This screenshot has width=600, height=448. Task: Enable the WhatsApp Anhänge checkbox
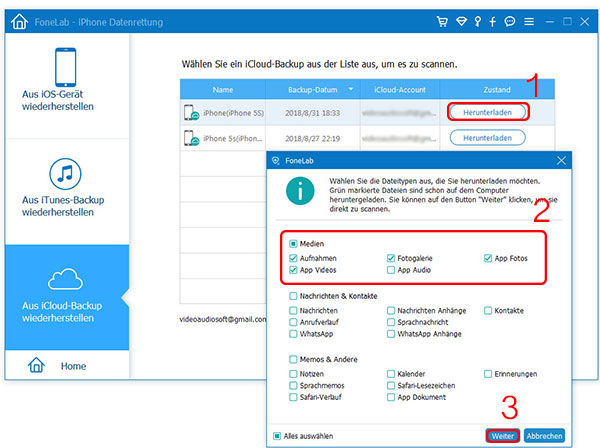point(391,334)
